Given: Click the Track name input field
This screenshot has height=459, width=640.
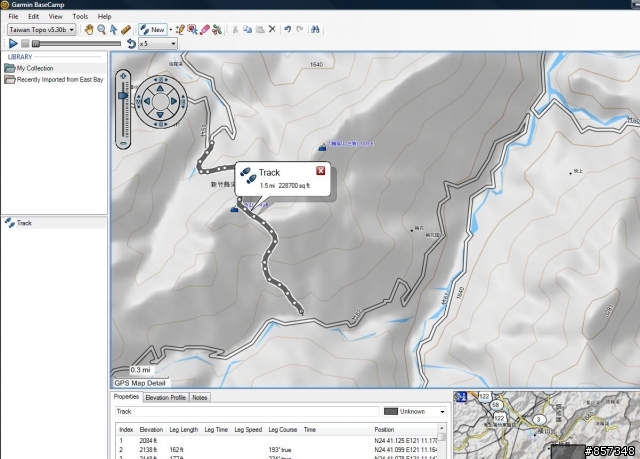Looking at the screenshot, I should click(247, 411).
